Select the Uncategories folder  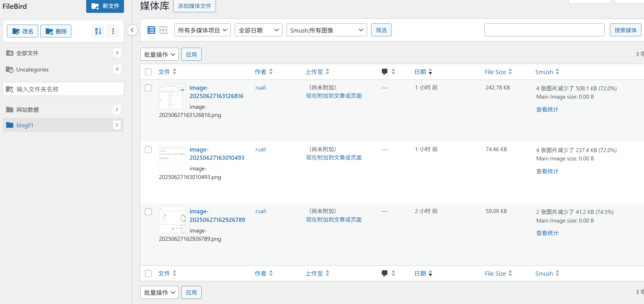(x=32, y=69)
